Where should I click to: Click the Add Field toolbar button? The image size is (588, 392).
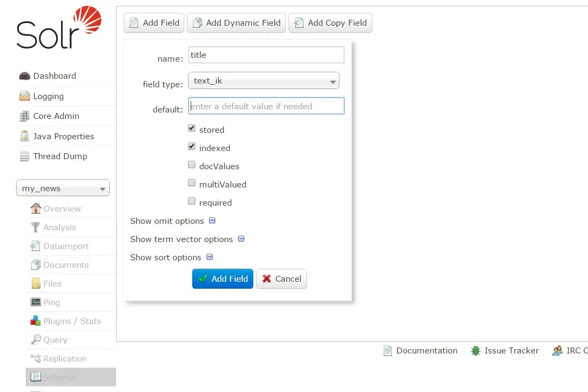coord(154,23)
